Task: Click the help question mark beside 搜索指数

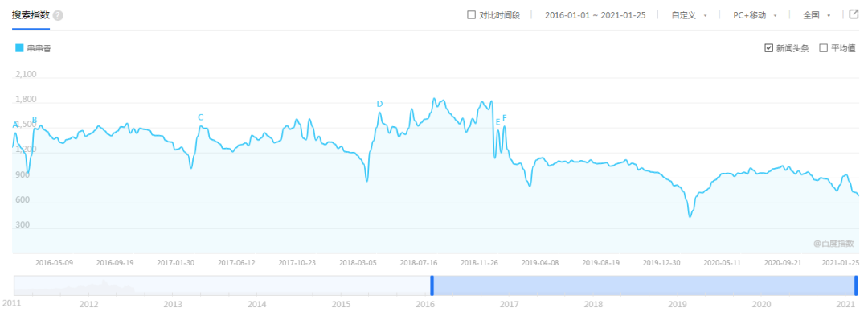Action: pyautogui.click(x=58, y=15)
